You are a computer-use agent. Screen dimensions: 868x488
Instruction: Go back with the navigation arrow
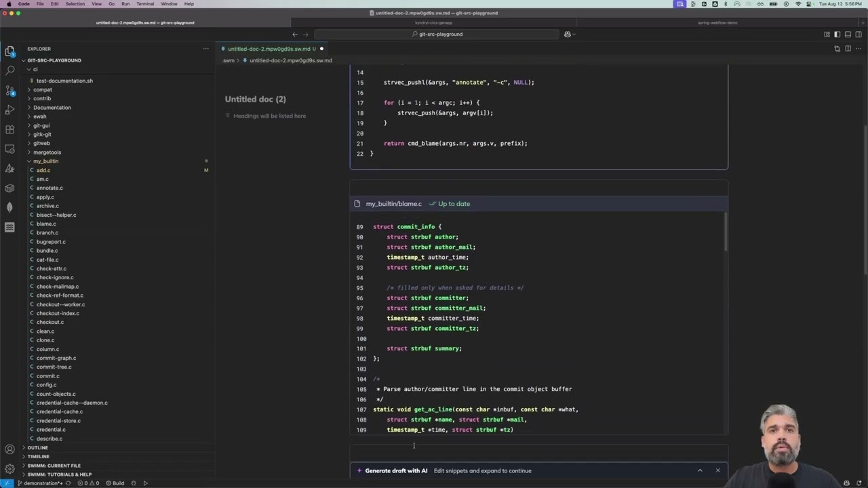[x=295, y=34]
